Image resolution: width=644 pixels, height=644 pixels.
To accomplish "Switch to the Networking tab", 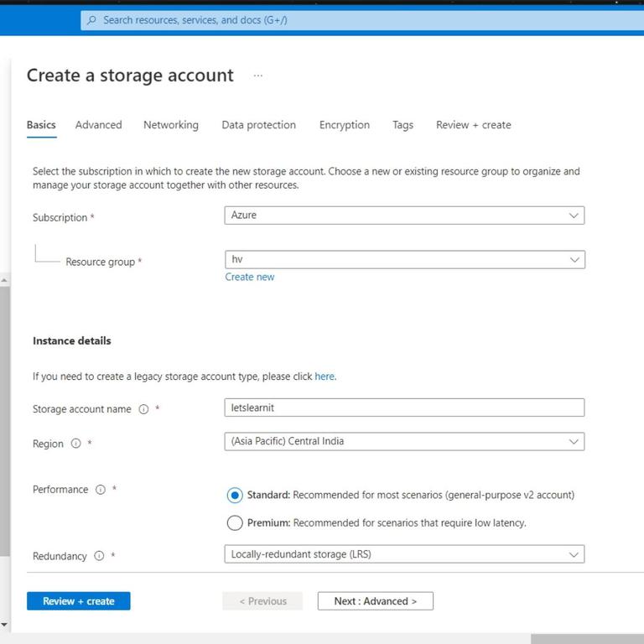I will click(171, 125).
